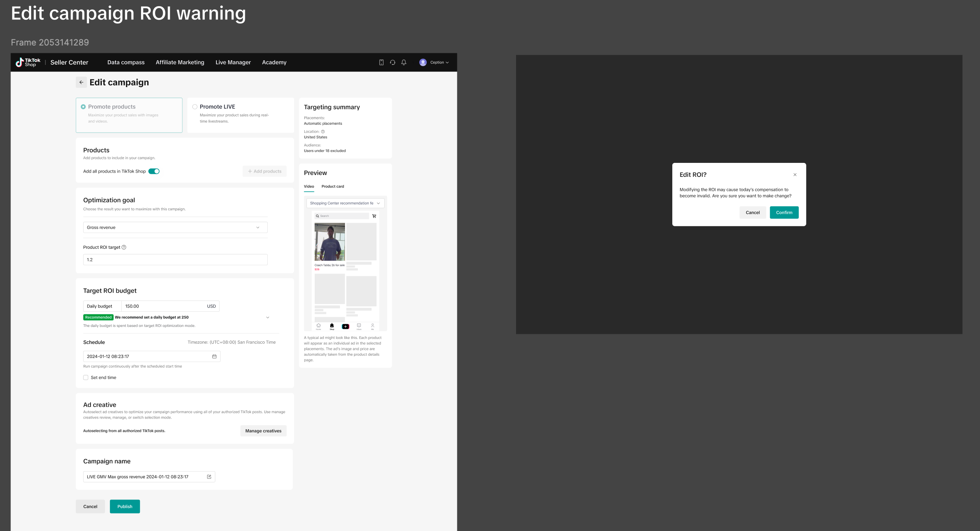Open the Gross revenue optimization dropdown
This screenshot has height=531, width=980.
pyautogui.click(x=175, y=227)
